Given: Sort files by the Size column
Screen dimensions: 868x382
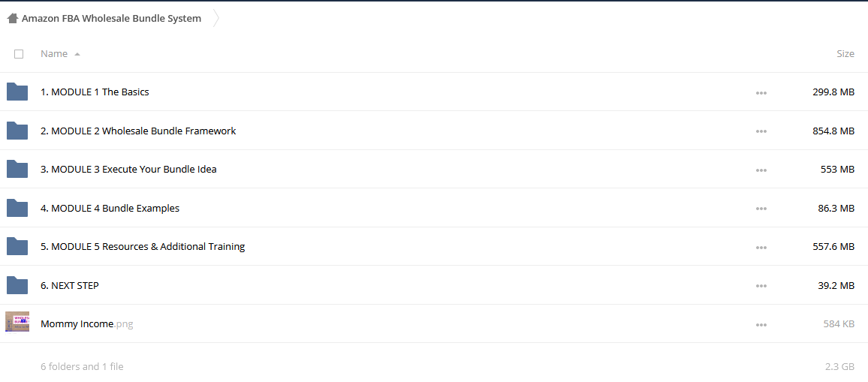Looking at the screenshot, I should [x=845, y=54].
